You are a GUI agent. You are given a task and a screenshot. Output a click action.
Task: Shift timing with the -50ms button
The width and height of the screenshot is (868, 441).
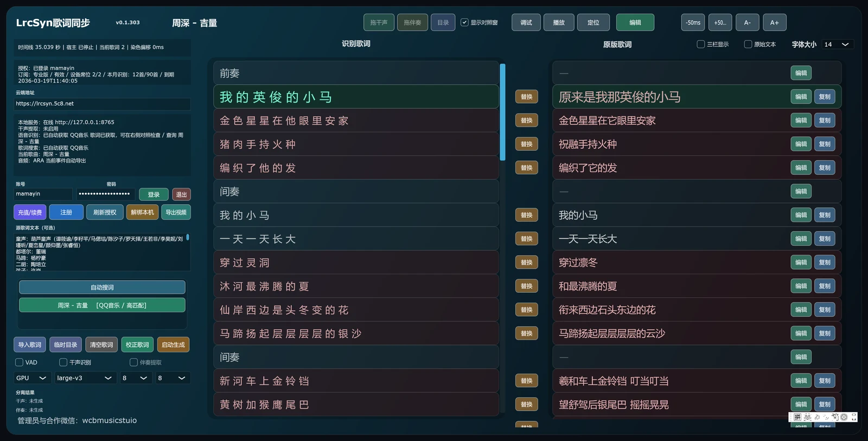pos(693,22)
